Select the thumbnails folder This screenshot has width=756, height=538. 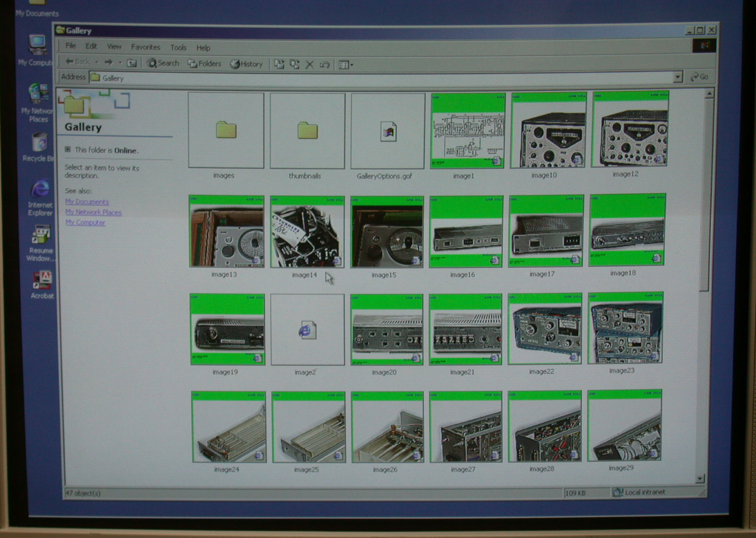tap(307, 131)
